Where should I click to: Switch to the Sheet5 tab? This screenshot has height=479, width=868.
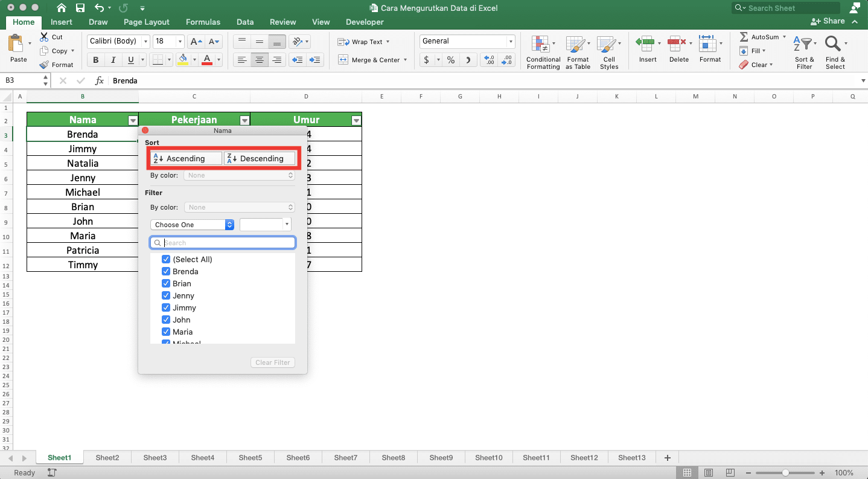(x=251, y=458)
